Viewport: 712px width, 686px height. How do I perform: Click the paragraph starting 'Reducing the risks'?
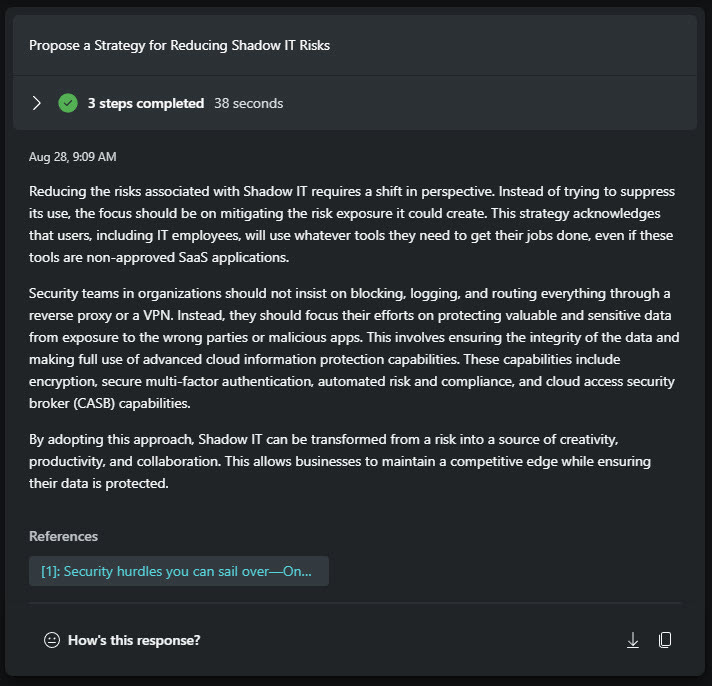[x=352, y=224]
